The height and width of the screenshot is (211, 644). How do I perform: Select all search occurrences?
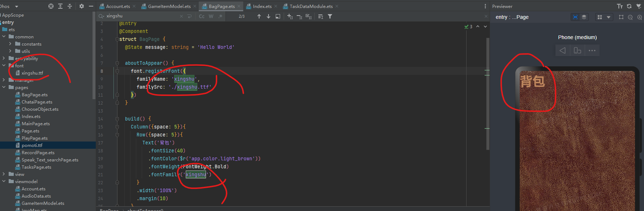click(309, 16)
